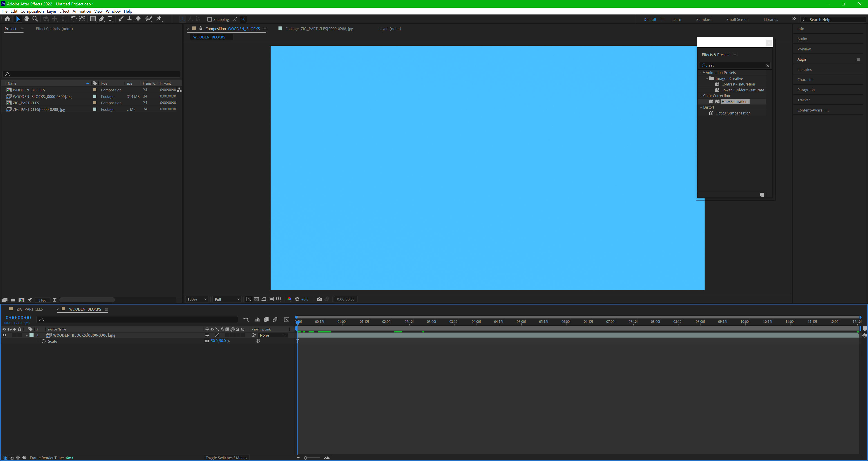Select the Pen tool
This screenshot has height=461, width=868.
(101, 19)
